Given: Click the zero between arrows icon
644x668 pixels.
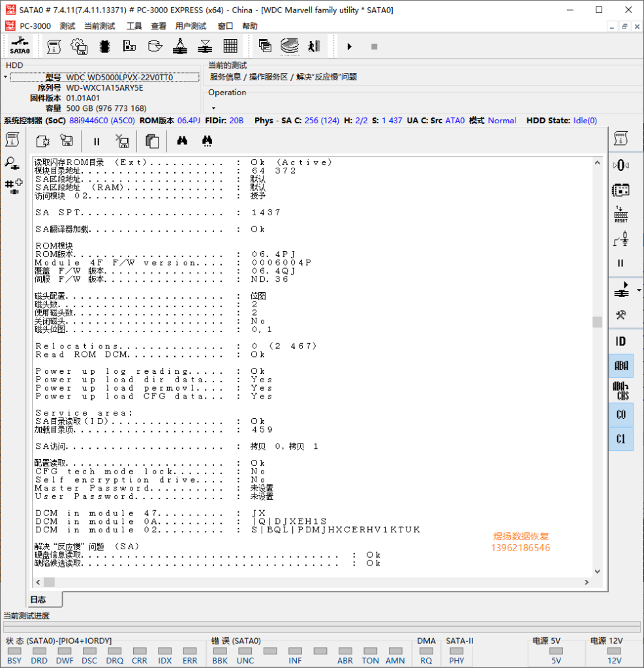Looking at the screenshot, I should point(621,165).
